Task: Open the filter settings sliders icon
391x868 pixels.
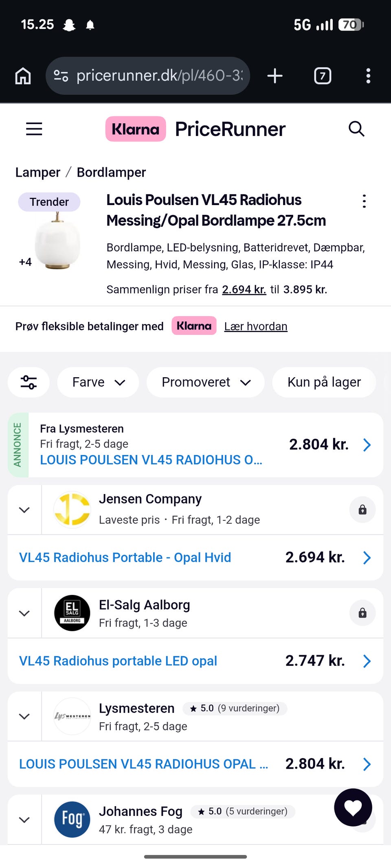Action: [x=29, y=382]
